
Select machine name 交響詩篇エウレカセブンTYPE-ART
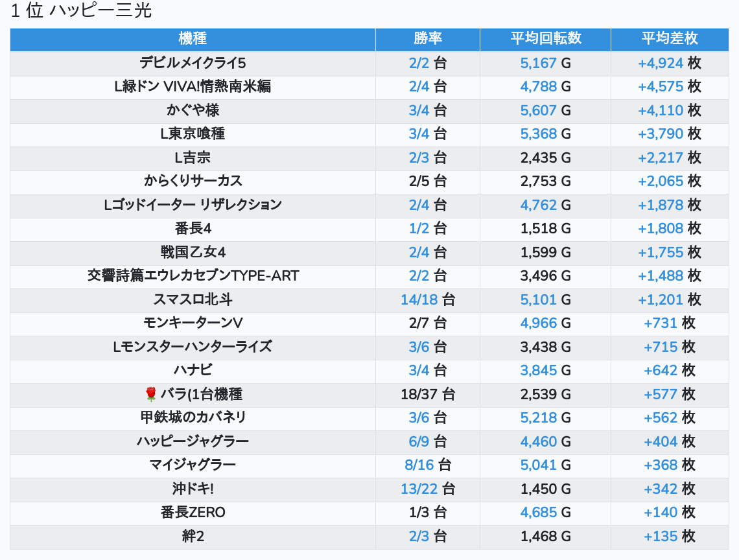point(193,275)
